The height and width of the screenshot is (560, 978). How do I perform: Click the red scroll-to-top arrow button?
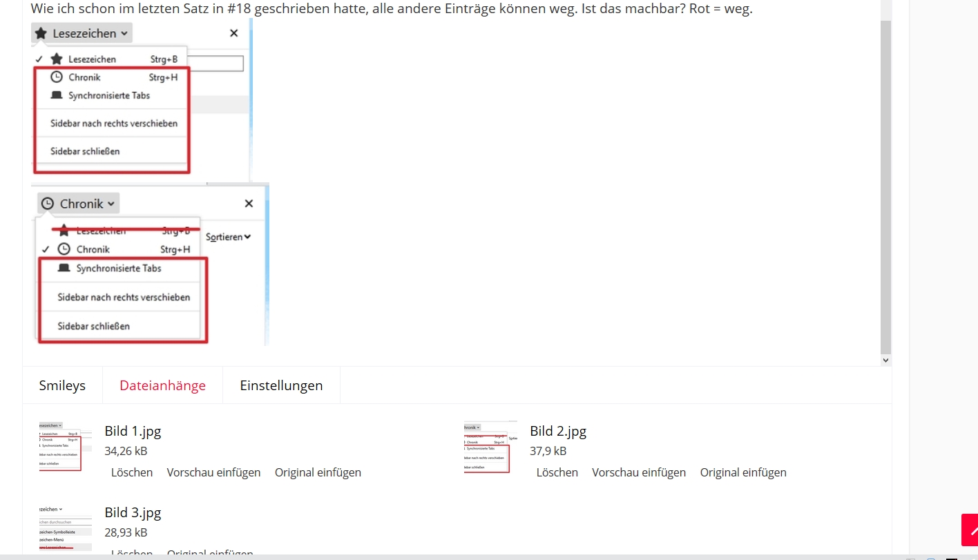[970, 530]
